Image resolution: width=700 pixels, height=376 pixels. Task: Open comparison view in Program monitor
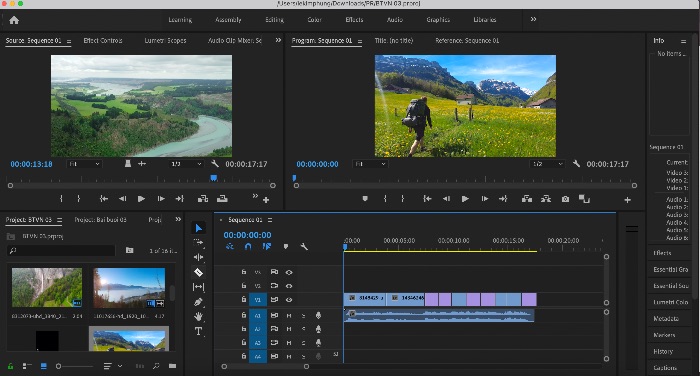click(584, 199)
